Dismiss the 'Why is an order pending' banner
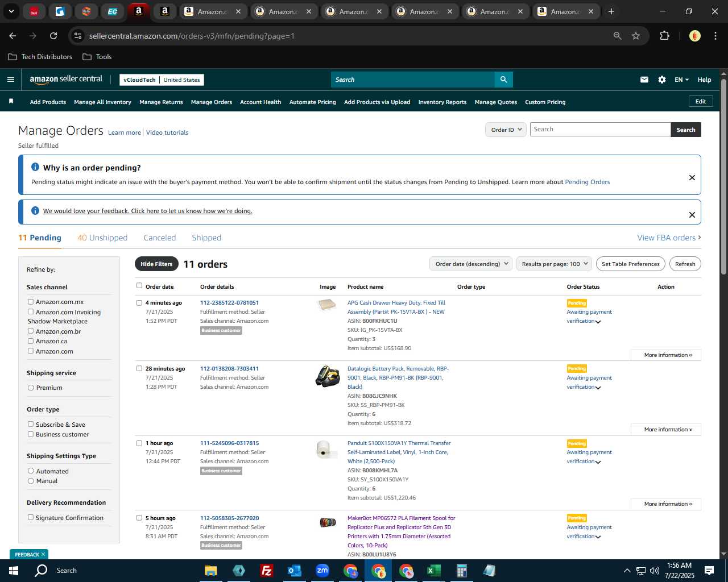This screenshot has height=582, width=728. (x=692, y=177)
